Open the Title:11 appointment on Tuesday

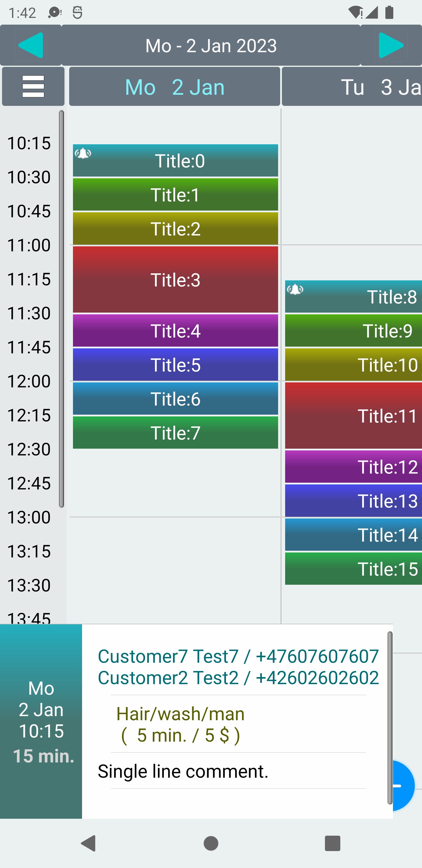click(x=353, y=416)
